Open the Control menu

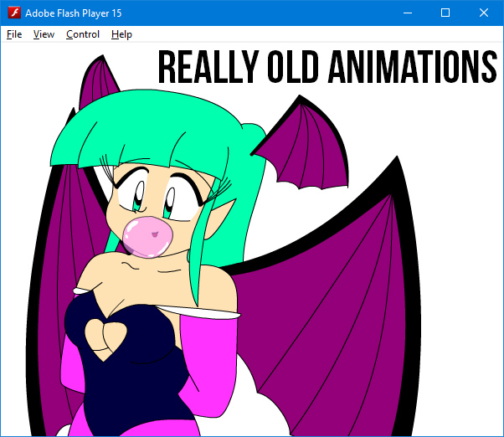pos(83,34)
